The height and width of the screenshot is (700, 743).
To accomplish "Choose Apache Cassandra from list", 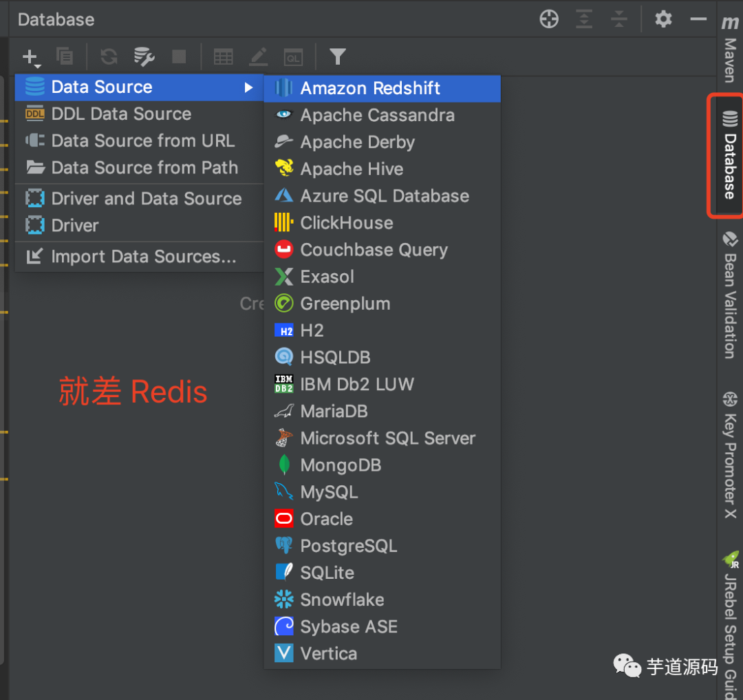I will tap(382, 115).
